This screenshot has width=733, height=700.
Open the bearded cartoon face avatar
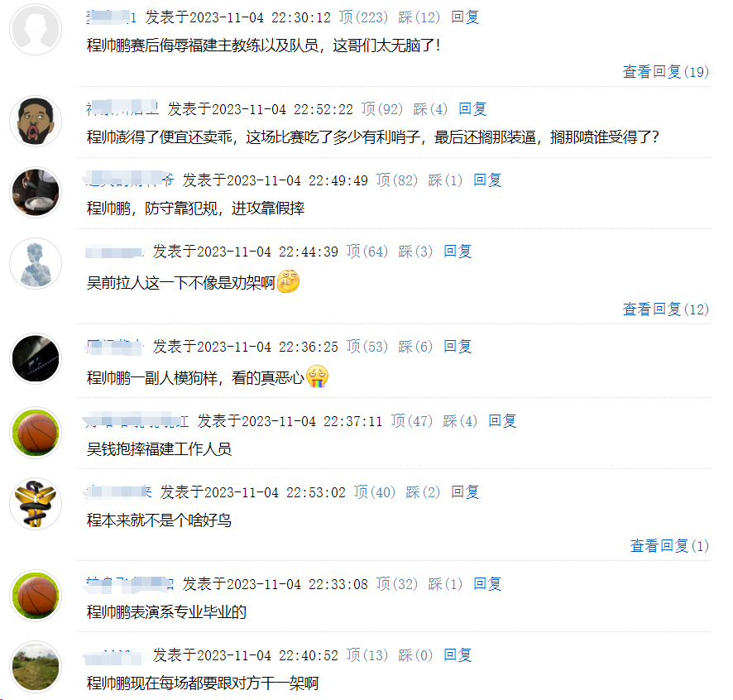coord(36,121)
